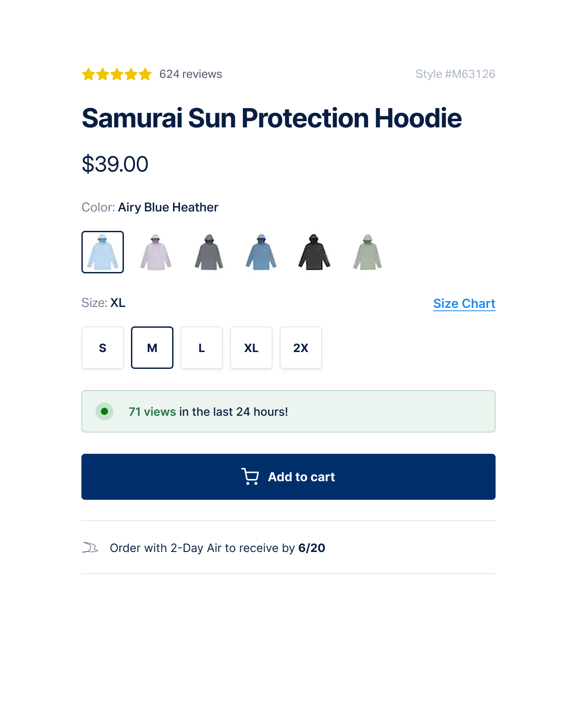Viewport: 577px width, 728px height.
Task: Select the 2X size option
Action: (x=301, y=348)
